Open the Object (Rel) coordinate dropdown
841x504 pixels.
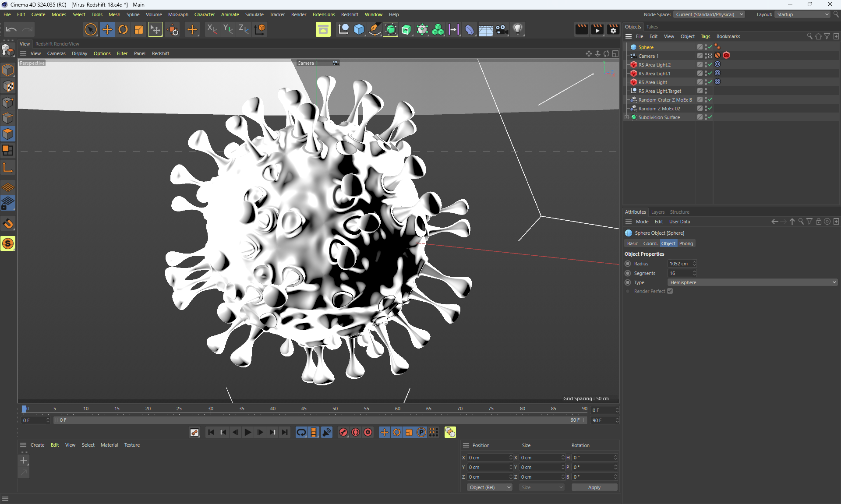click(489, 487)
